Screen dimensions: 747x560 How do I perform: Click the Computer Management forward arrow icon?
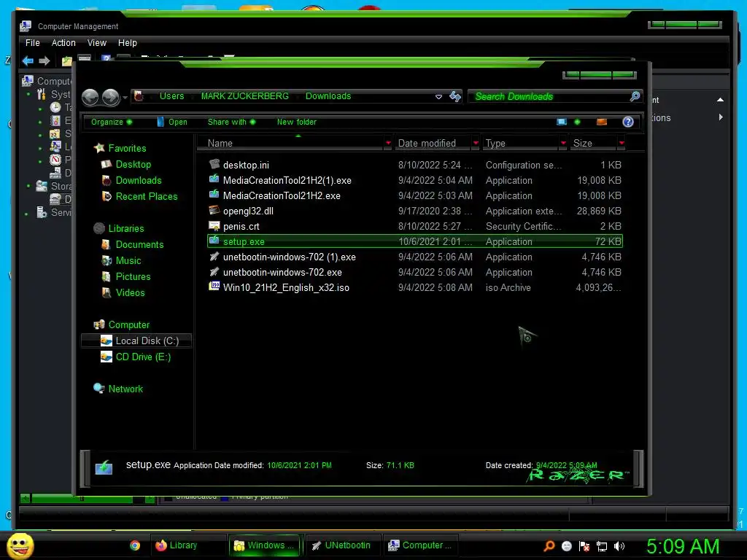[44, 61]
